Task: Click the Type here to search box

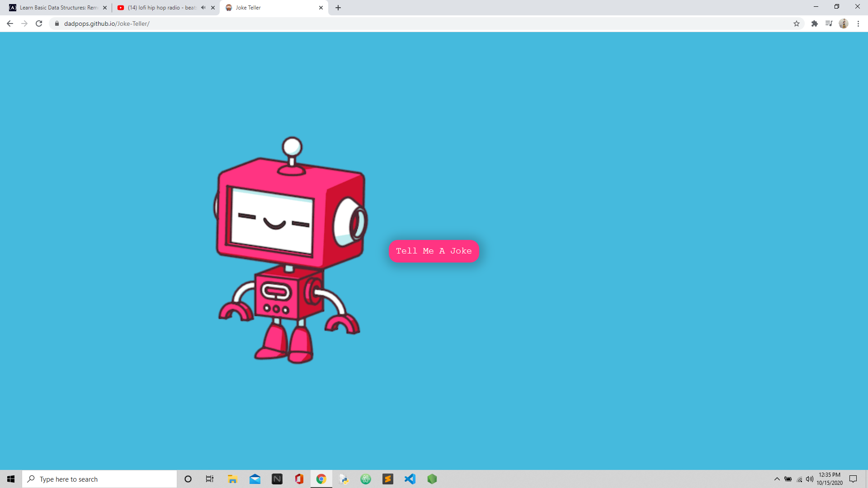Action: click(x=99, y=479)
